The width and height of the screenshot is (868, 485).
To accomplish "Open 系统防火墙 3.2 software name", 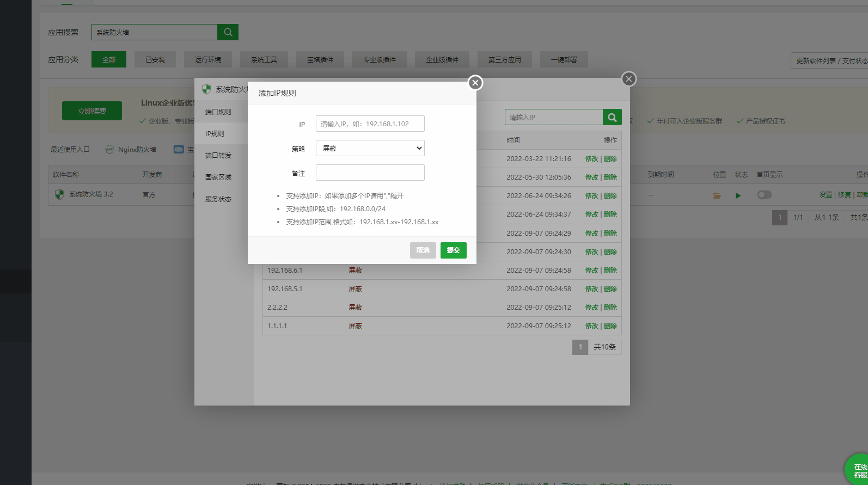I will coord(91,194).
